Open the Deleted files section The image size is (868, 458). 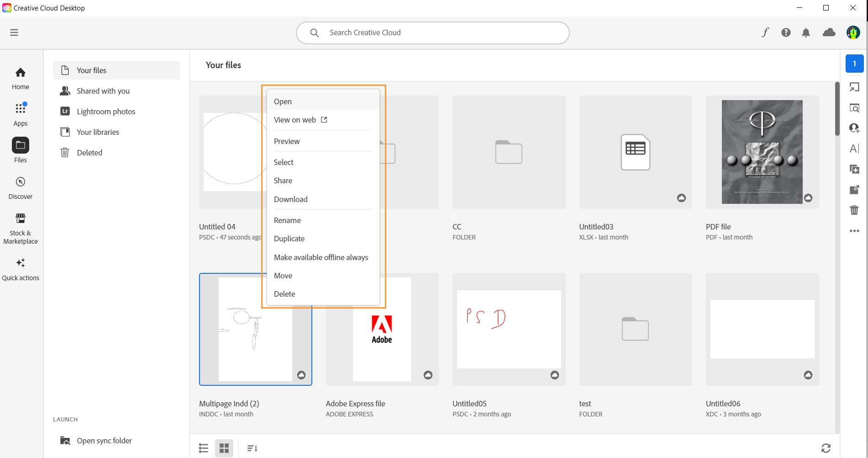tap(89, 153)
